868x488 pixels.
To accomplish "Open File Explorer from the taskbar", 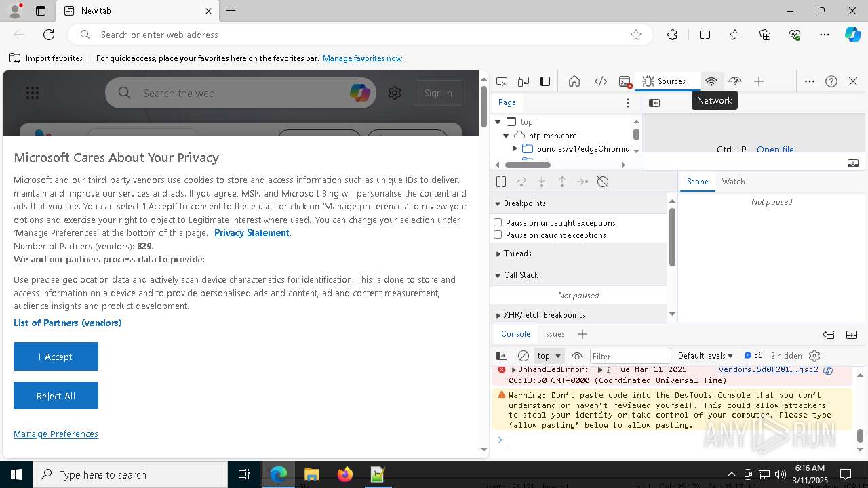I will 311,474.
